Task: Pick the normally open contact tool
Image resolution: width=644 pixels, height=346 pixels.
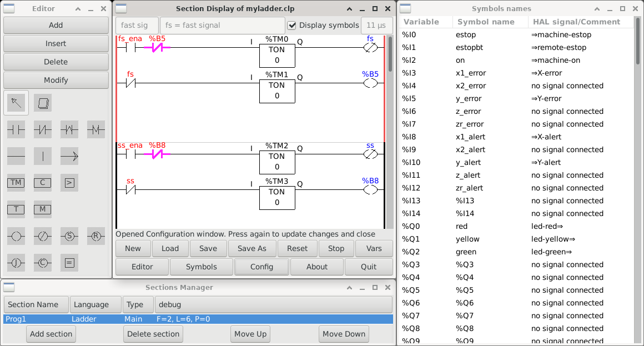Action: [x=16, y=129]
